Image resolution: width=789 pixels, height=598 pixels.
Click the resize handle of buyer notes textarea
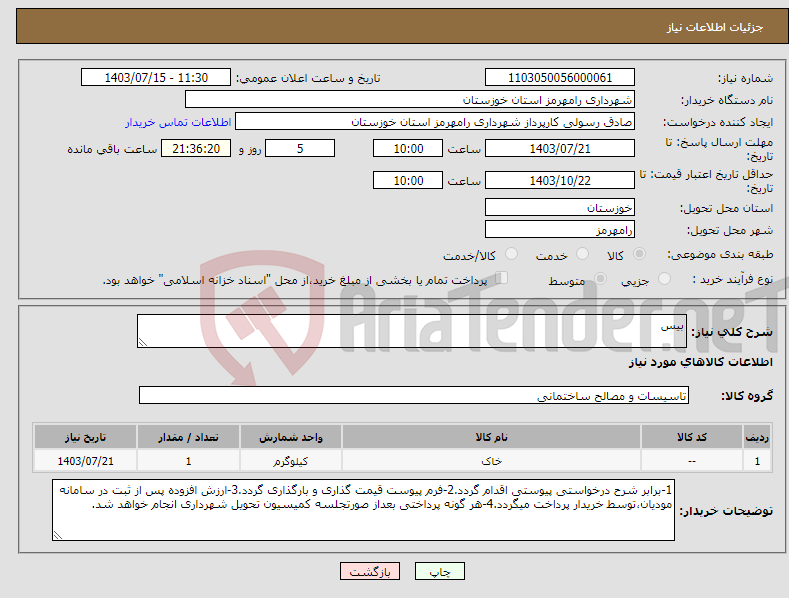[x=58, y=535]
